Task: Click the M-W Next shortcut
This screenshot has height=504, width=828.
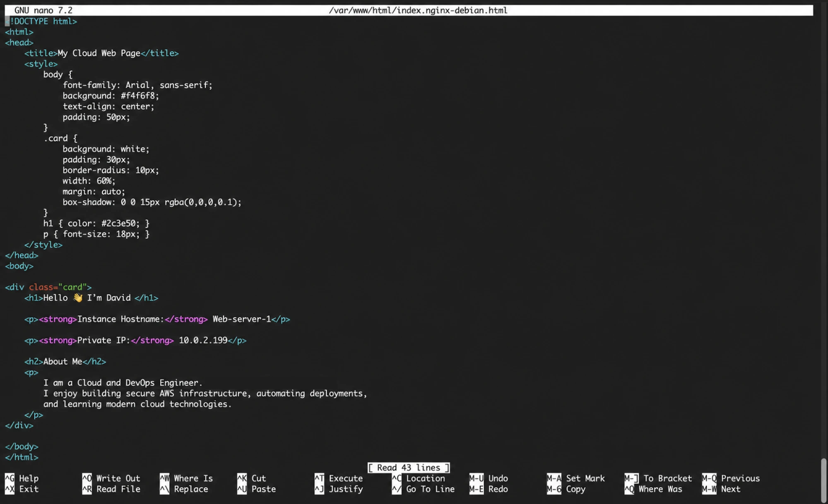Action: 722,489
